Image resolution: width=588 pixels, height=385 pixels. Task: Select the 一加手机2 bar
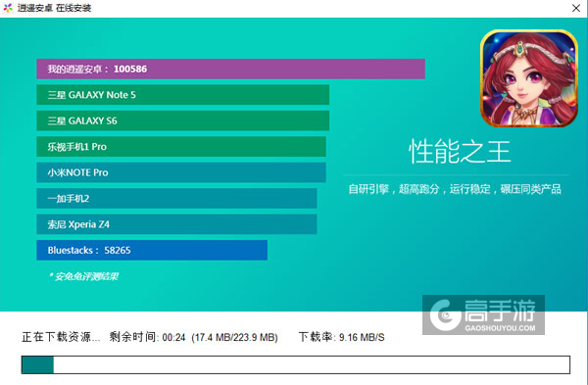click(176, 198)
